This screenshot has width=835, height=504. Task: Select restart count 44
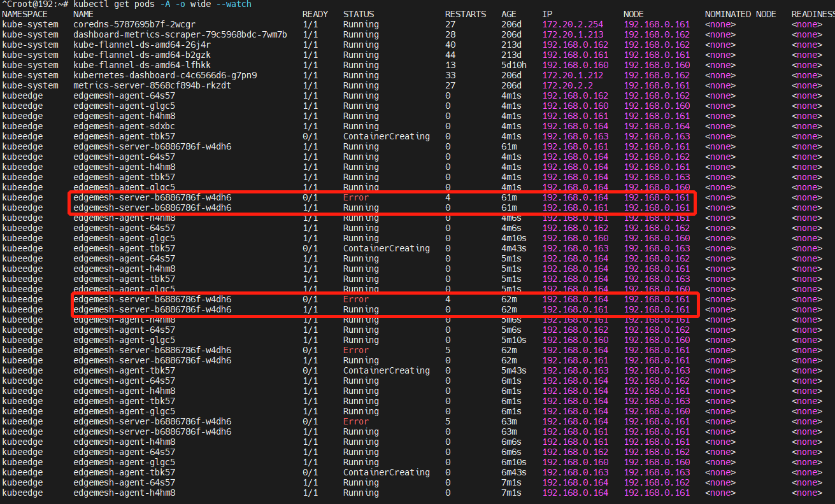pos(450,55)
